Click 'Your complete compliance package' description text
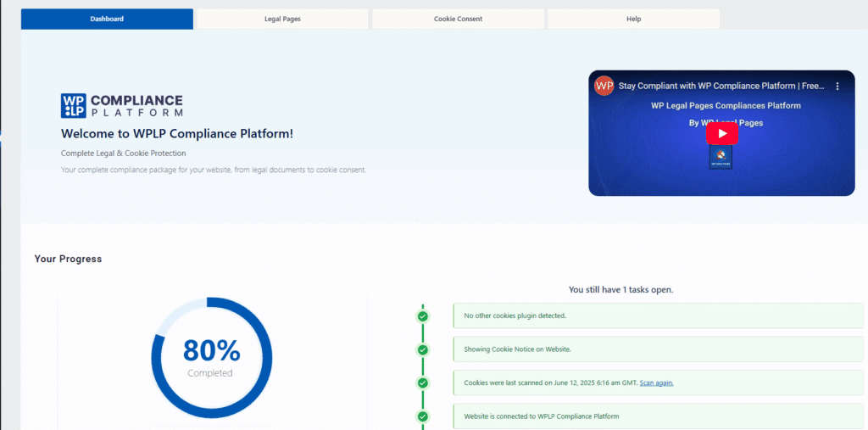 [214, 170]
